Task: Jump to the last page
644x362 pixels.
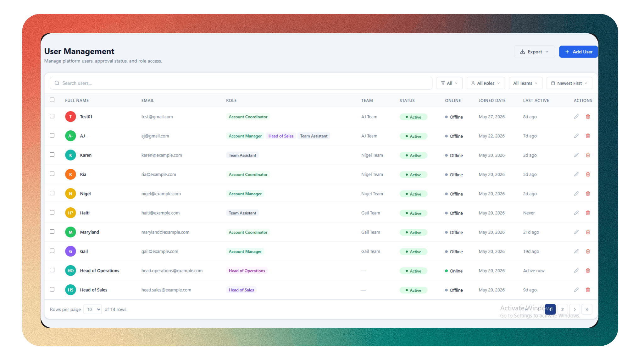Action: (x=587, y=310)
